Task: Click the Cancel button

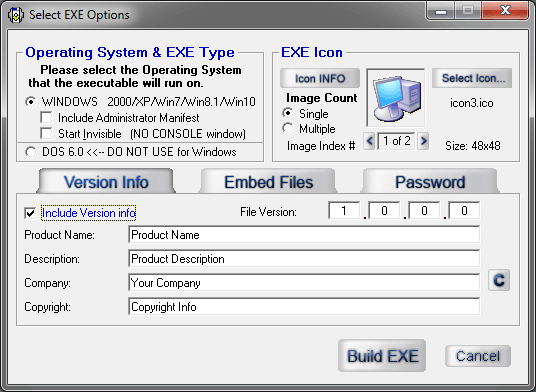Action: [x=478, y=356]
